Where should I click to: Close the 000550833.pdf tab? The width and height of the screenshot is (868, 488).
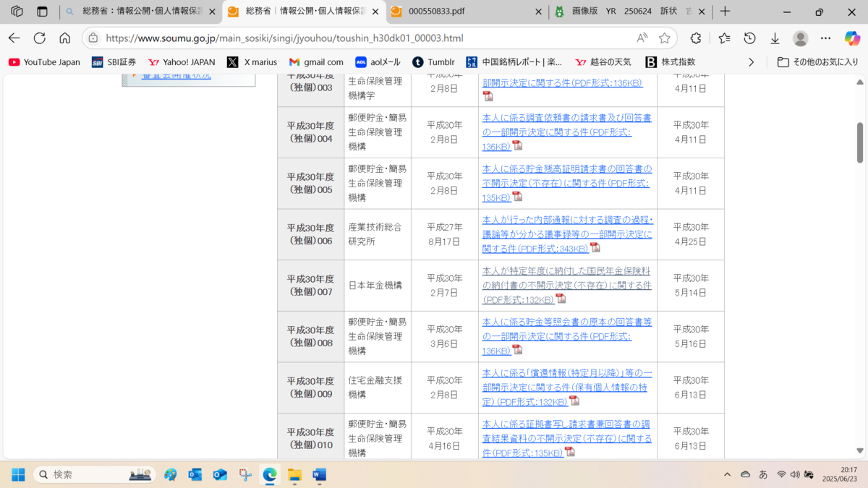[539, 12]
